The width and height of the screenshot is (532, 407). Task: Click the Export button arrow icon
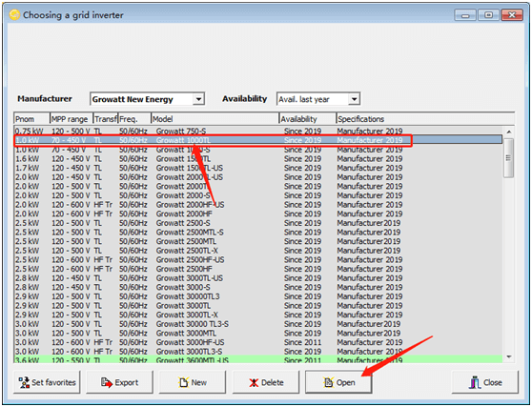pyautogui.click(x=107, y=382)
